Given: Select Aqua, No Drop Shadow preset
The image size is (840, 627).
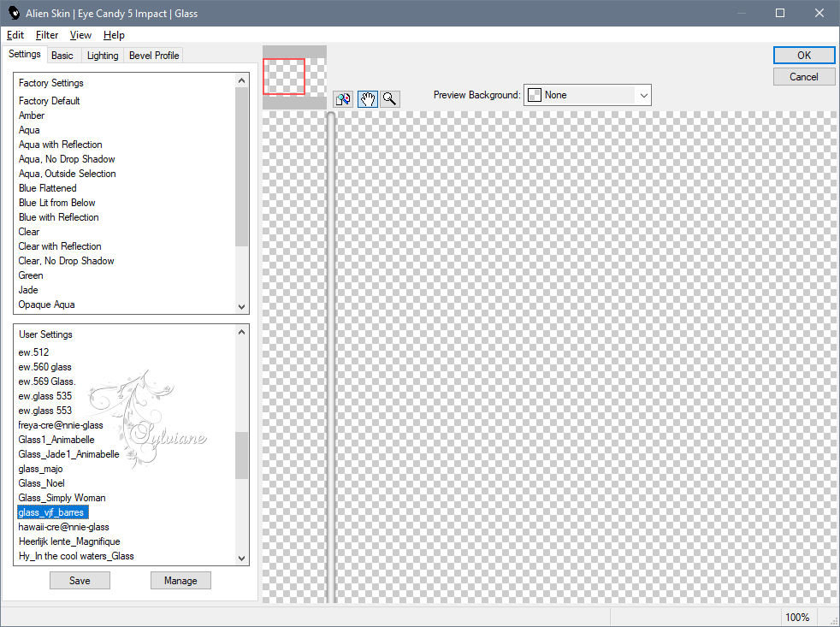Looking at the screenshot, I should (67, 158).
